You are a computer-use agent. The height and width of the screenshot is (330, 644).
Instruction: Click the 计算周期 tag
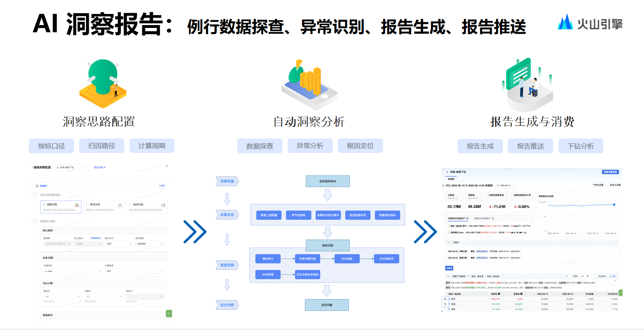[152, 146]
